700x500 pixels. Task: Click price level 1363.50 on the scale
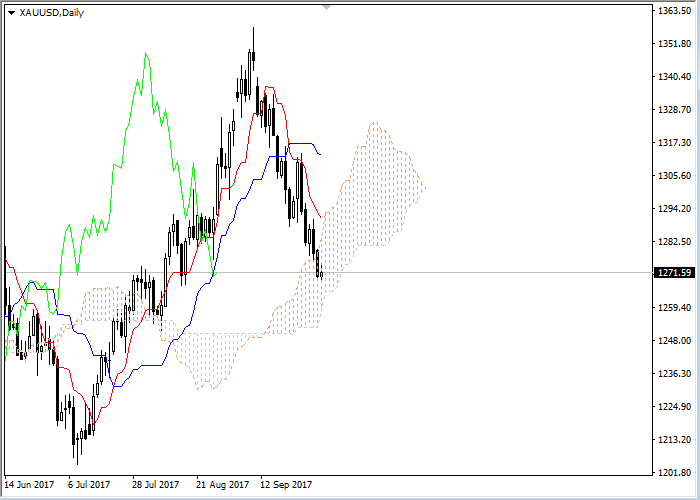tap(675, 11)
